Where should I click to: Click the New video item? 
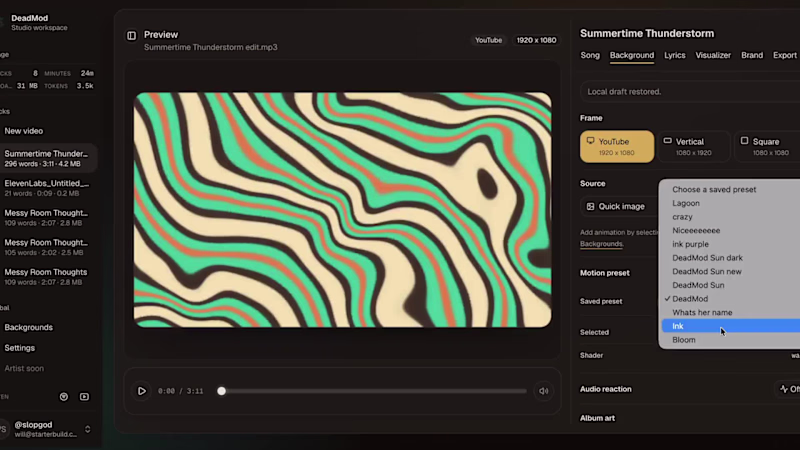(x=23, y=131)
